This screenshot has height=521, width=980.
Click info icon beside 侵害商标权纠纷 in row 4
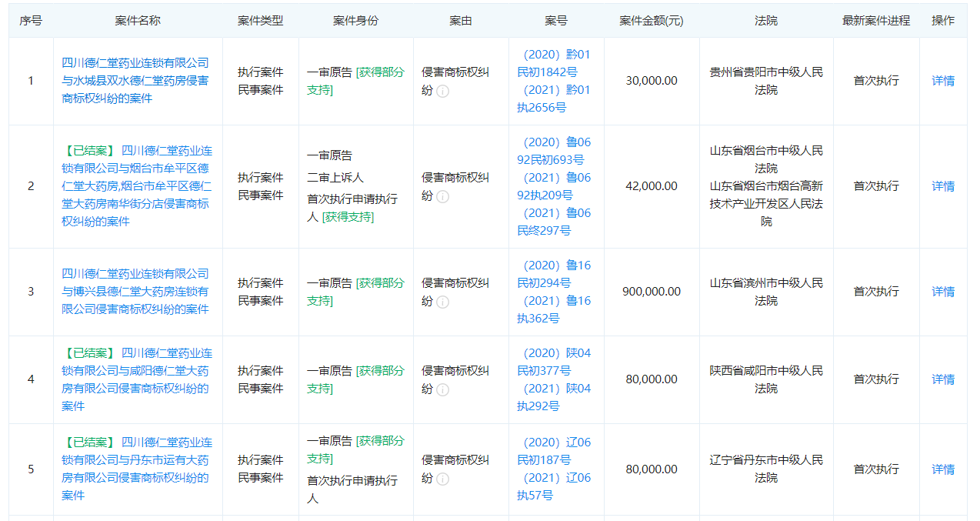(442, 390)
